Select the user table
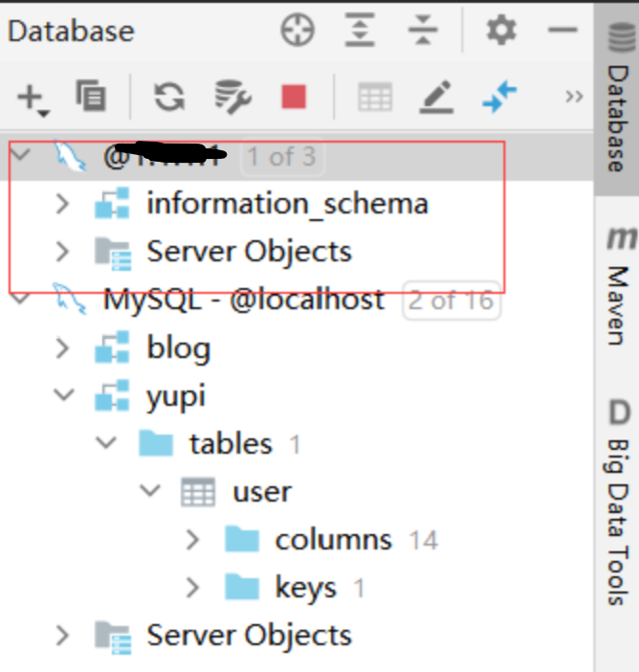 pyautogui.click(x=261, y=492)
